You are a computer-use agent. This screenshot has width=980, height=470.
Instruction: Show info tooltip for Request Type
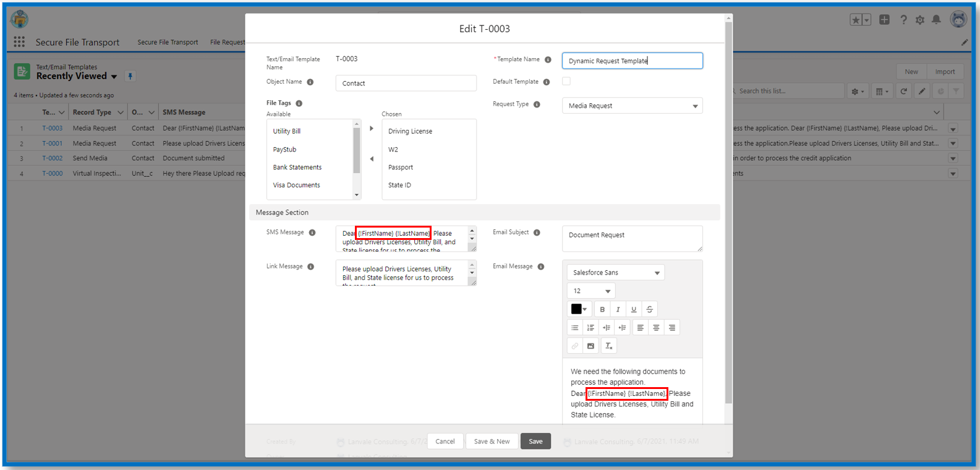(537, 105)
